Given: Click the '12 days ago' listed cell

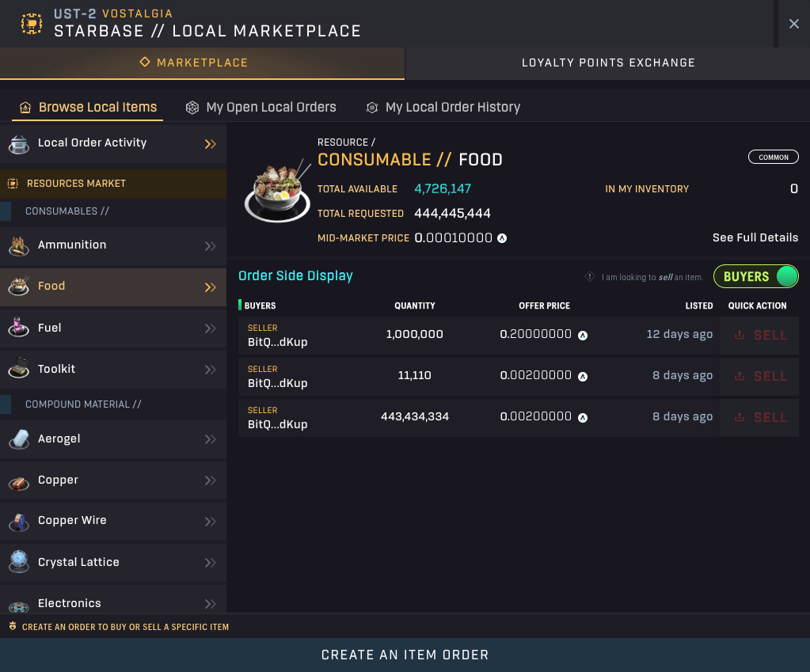Looking at the screenshot, I should [x=679, y=334].
